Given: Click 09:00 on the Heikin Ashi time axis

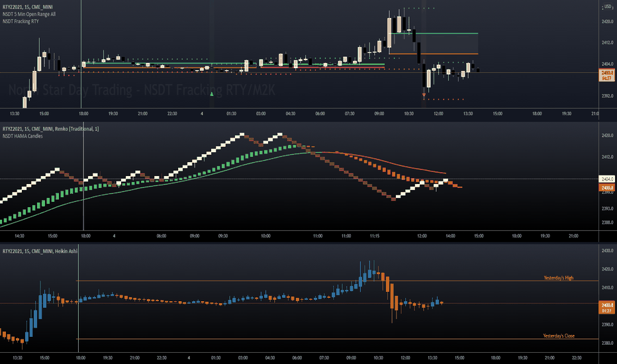Looking at the screenshot, I should point(351,358).
